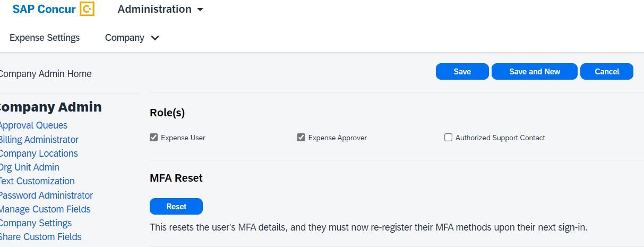Go to Manage Custom Fields
The height and width of the screenshot is (247, 644).
45,209
